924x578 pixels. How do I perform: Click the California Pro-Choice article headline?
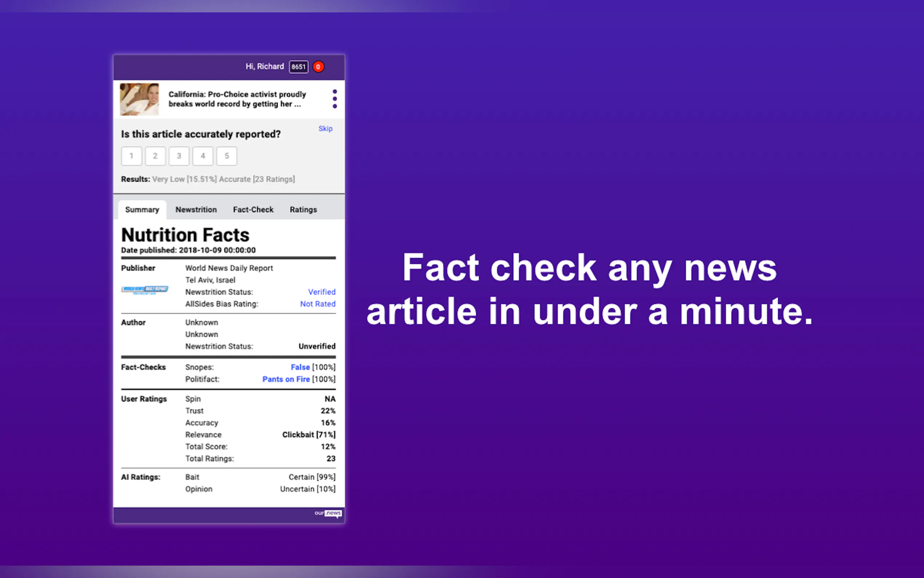pyautogui.click(x=237, y=99)
